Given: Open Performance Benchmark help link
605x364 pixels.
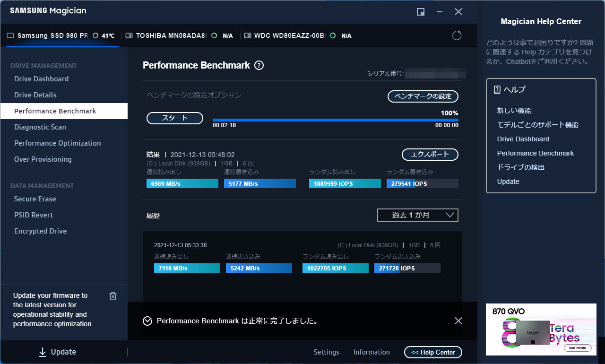Looking at the screenshot, I should coord(536,153).
